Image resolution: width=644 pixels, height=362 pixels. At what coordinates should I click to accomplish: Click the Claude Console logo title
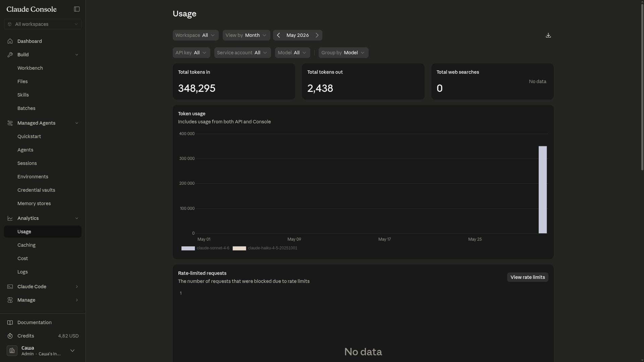click(32, 9)
